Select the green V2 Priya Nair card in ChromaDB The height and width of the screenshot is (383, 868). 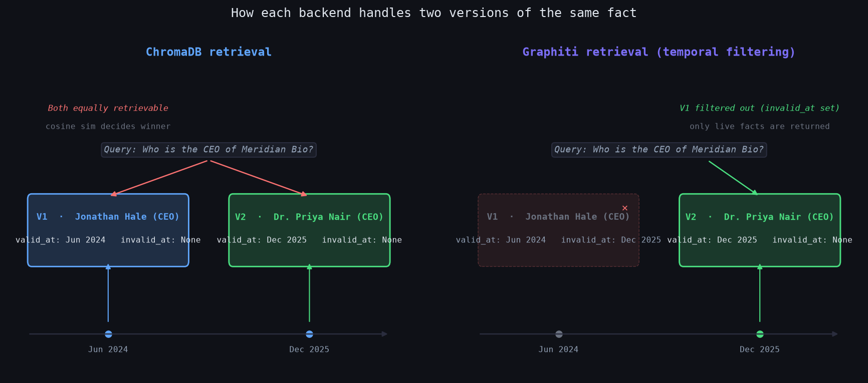coord(309,230)
